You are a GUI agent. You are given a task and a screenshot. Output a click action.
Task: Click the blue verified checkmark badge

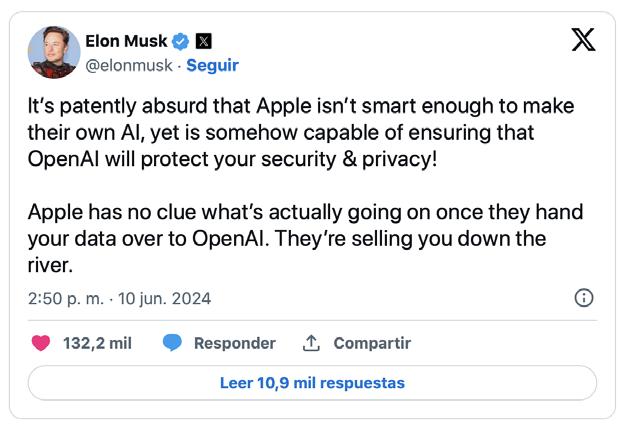tap(180, 41)
